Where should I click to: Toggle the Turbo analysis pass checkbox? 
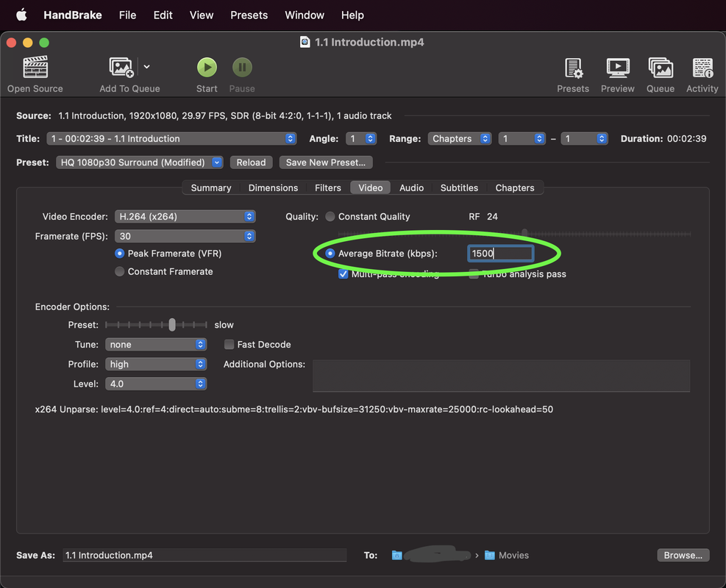pos(474,274)
